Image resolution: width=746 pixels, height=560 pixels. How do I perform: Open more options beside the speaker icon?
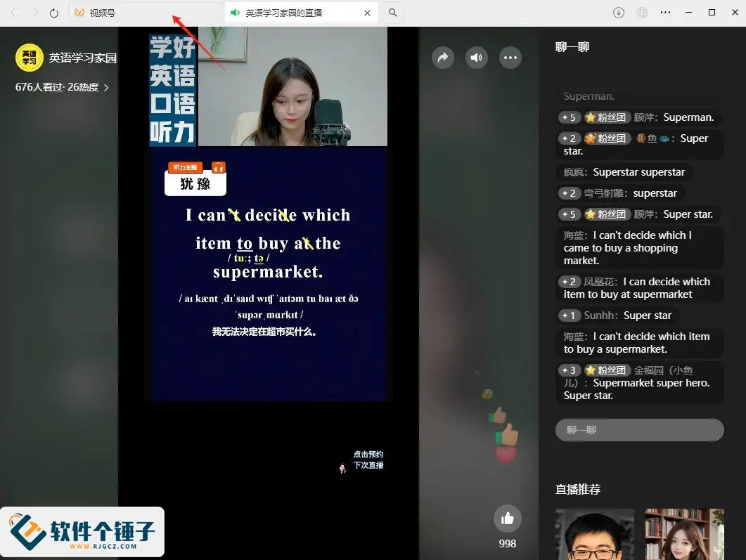(510, 58)
